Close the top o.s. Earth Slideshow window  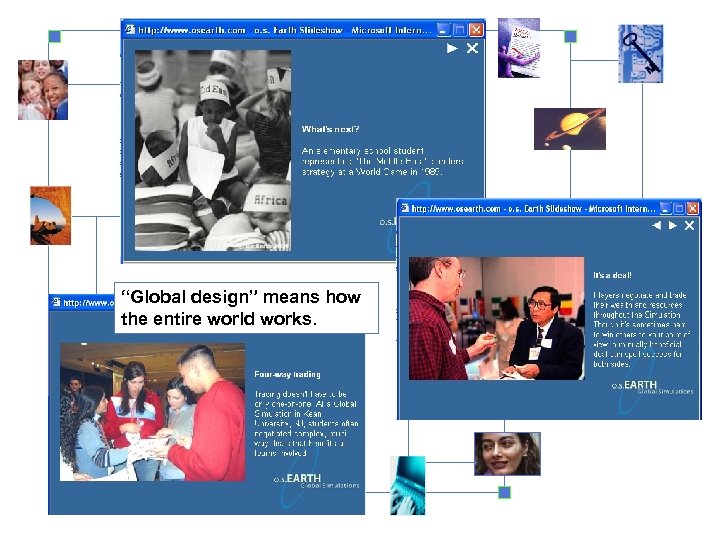click(x=477, y=30)
